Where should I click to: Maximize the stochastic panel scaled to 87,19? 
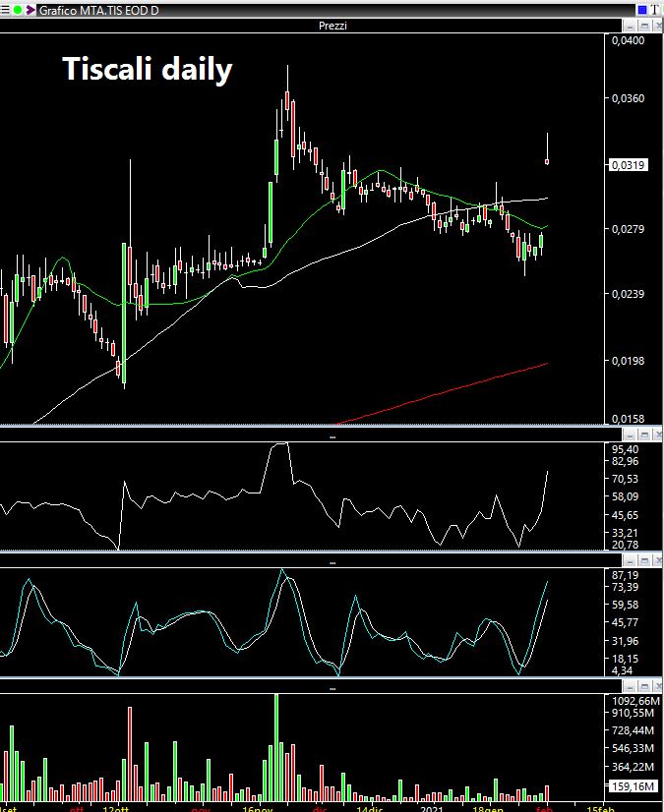point(644,561)
